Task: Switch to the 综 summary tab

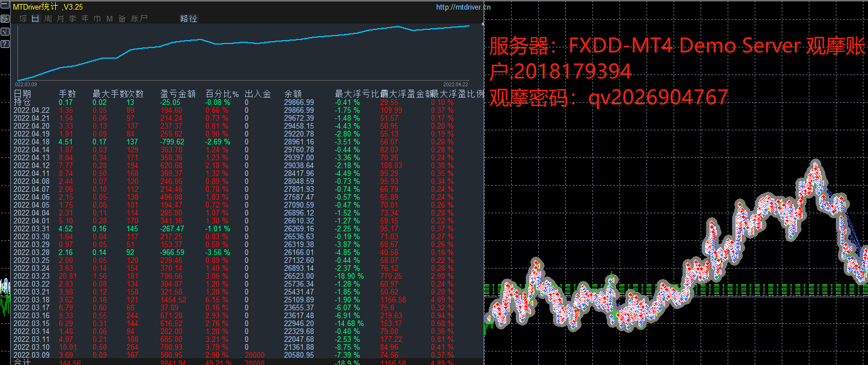Action: pyautogui.click(x=23, y=19)
